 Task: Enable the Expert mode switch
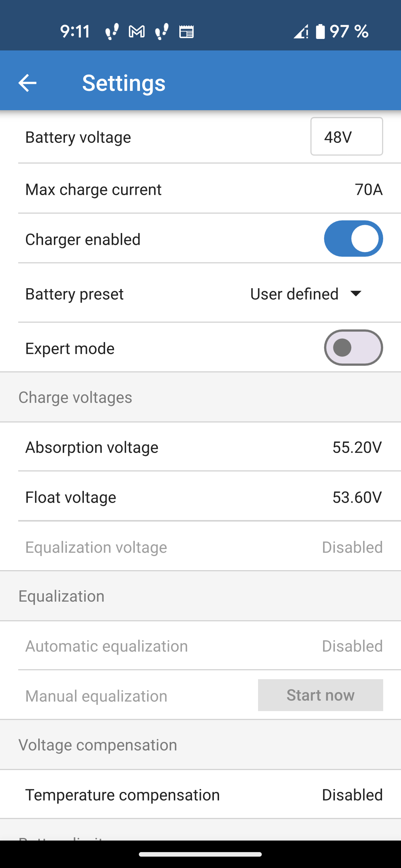click(353, 348)
